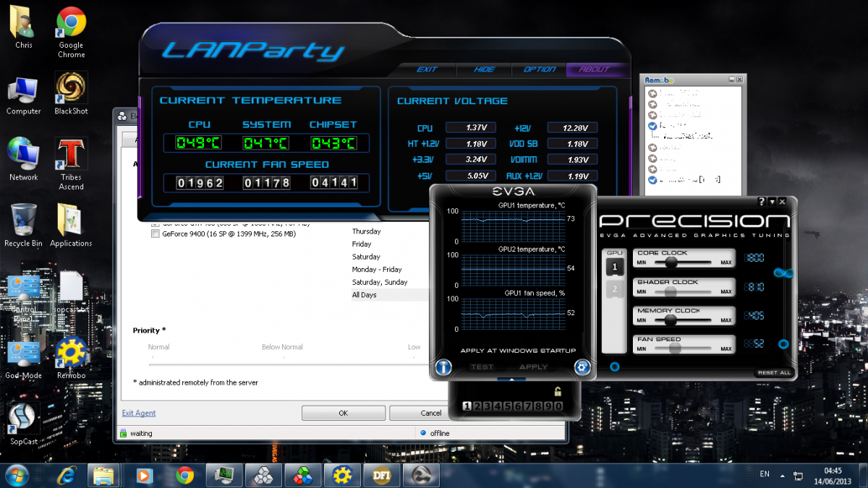Open the Computer desktop icon

coord(24,96)
